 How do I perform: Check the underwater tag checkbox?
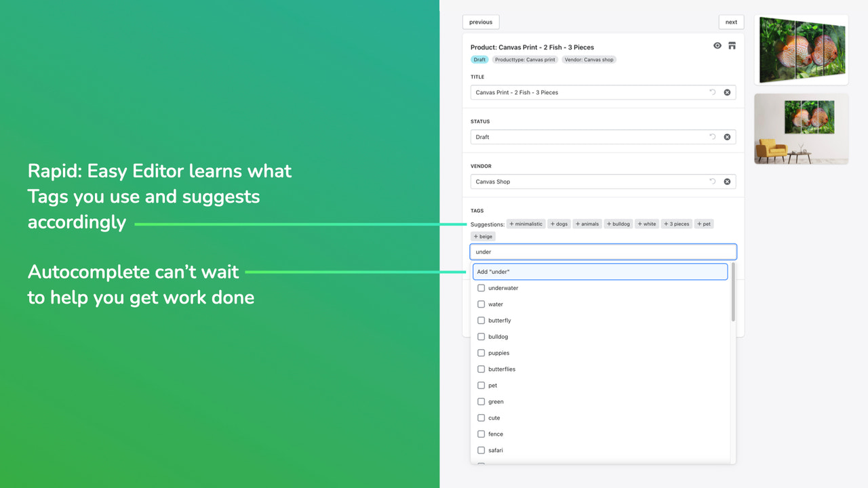(x=481, y=287)
